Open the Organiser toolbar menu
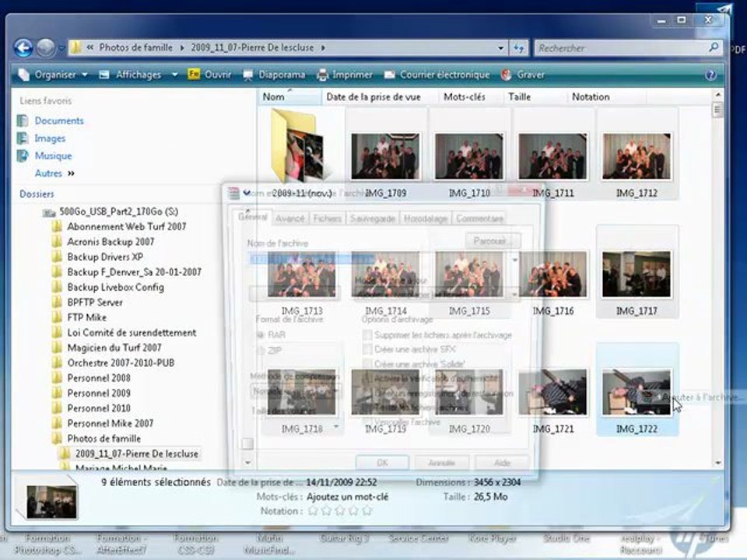The width and height of the screenshot is (747, 560). [52, 75]
